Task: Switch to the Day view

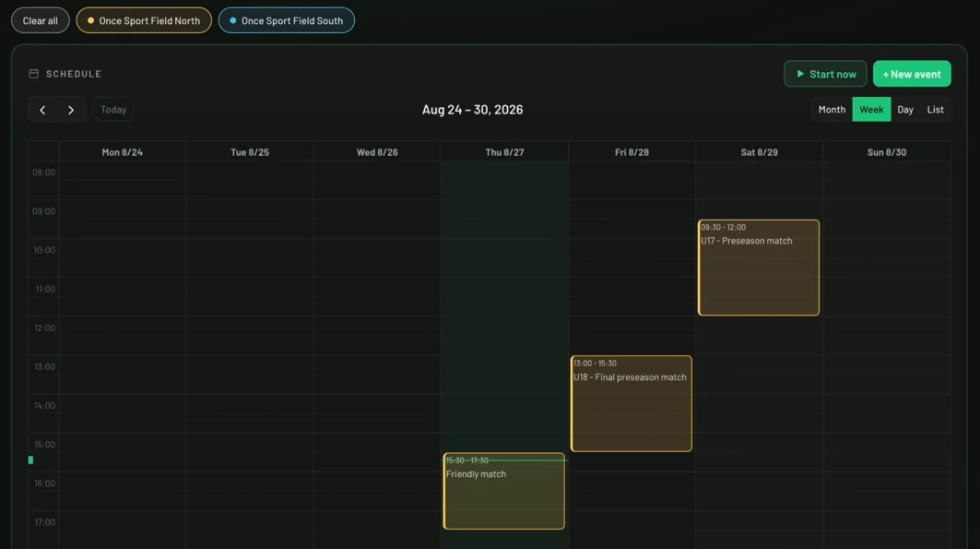Action: click(x=905, y=110)
